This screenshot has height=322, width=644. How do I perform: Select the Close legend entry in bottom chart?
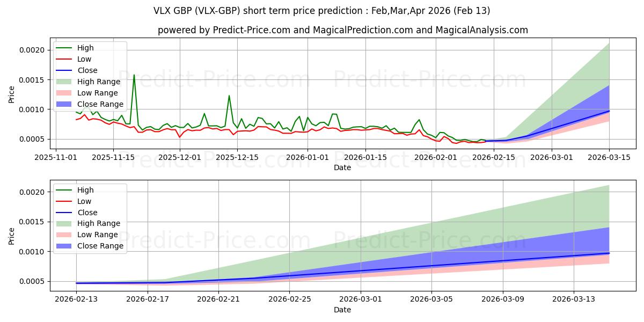click(87, 213)
